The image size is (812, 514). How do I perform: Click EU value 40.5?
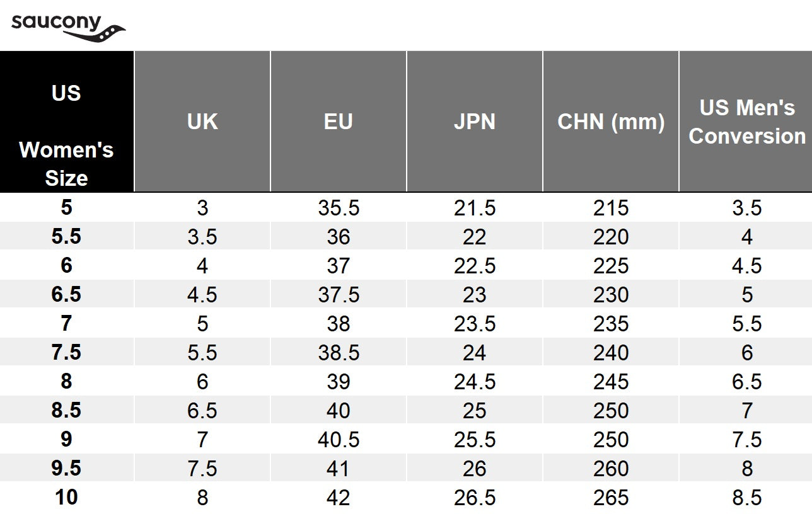(x=339, y=440)
